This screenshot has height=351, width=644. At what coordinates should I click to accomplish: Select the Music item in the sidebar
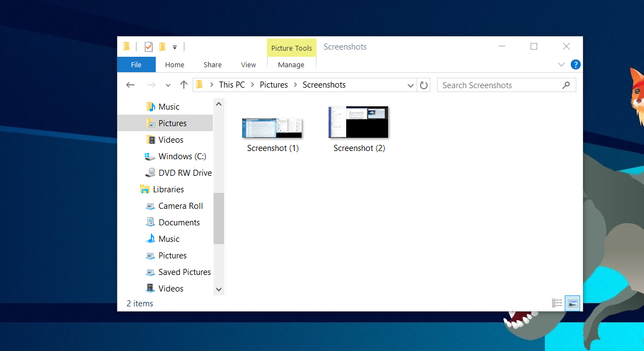click(x=170, y=106)
